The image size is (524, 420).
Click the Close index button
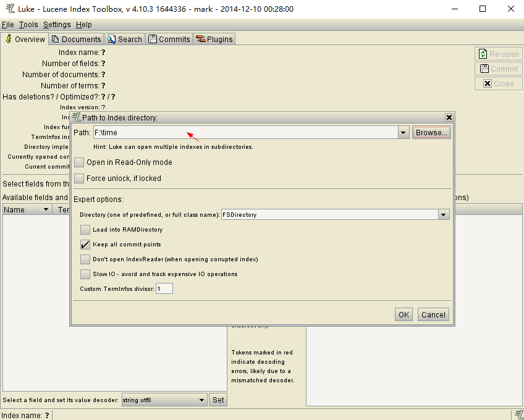(x=498, y=83)
